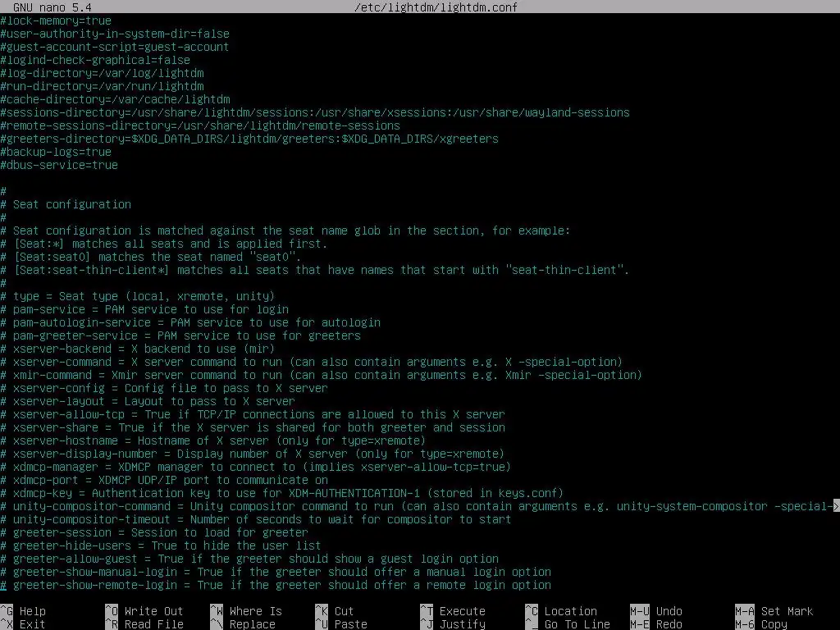Screen dimensions: 840x630
Task: Place cursor on #user-authority-in-system-dir=false line
Action: pos(115,34)
